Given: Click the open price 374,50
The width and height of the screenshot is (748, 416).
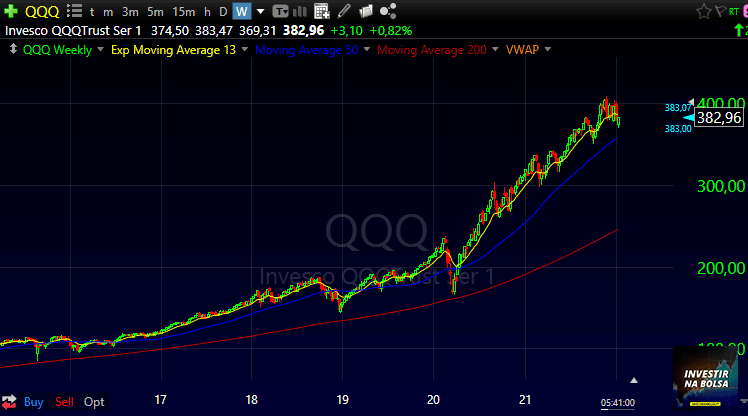Looking at the screenshot, I should tap(170, 31).
